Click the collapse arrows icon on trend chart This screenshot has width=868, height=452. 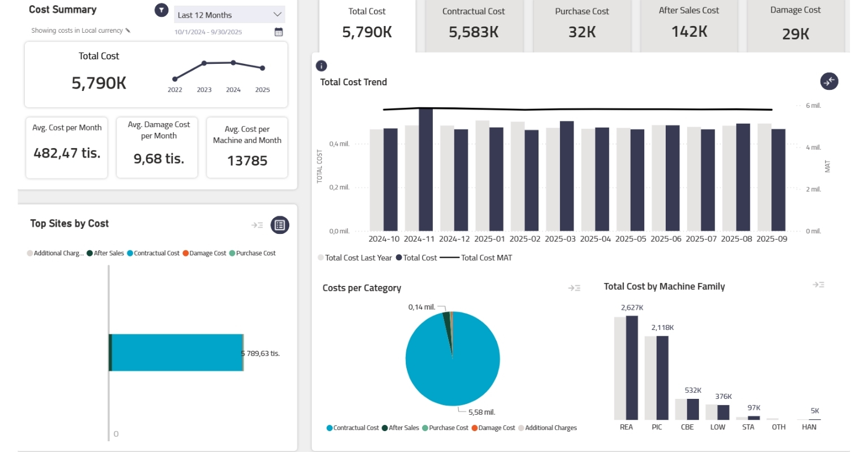(x=829, y=81)
